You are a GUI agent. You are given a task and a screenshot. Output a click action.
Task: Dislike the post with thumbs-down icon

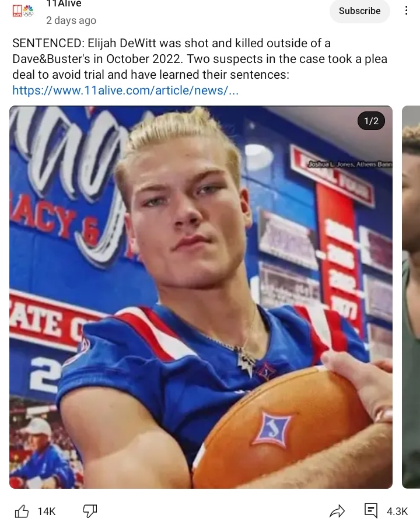point(89,511)
